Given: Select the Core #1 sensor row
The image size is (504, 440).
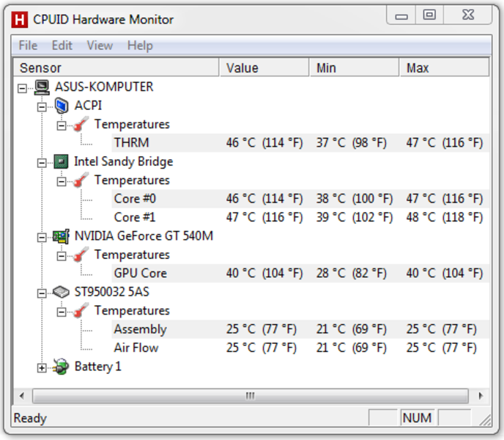Looking at the screenshot, I should [x=300, y=217].
